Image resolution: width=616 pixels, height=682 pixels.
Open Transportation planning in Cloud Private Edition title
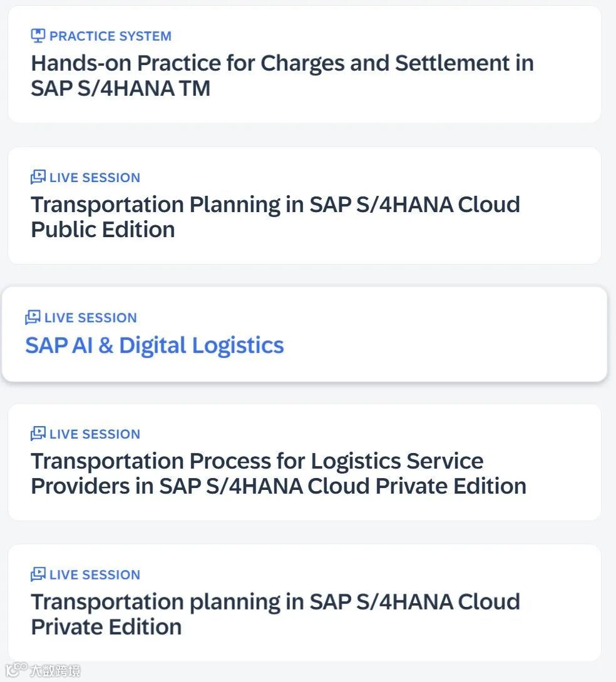[x=275, y=614]
